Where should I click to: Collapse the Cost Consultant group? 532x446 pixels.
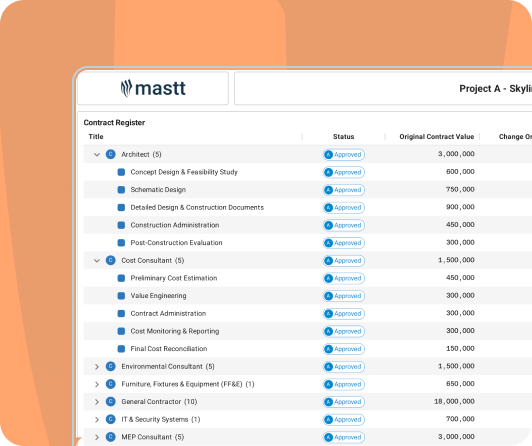[97, 260]
